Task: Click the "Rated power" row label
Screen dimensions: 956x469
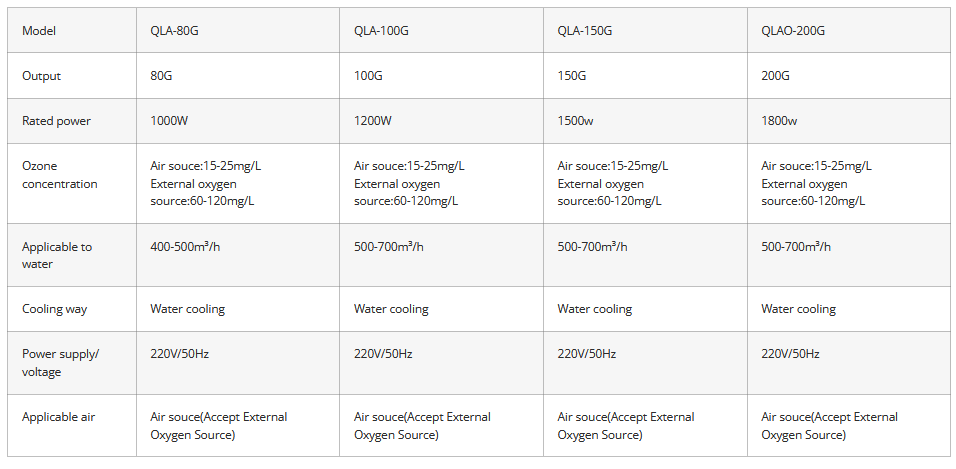Action: 56,121
